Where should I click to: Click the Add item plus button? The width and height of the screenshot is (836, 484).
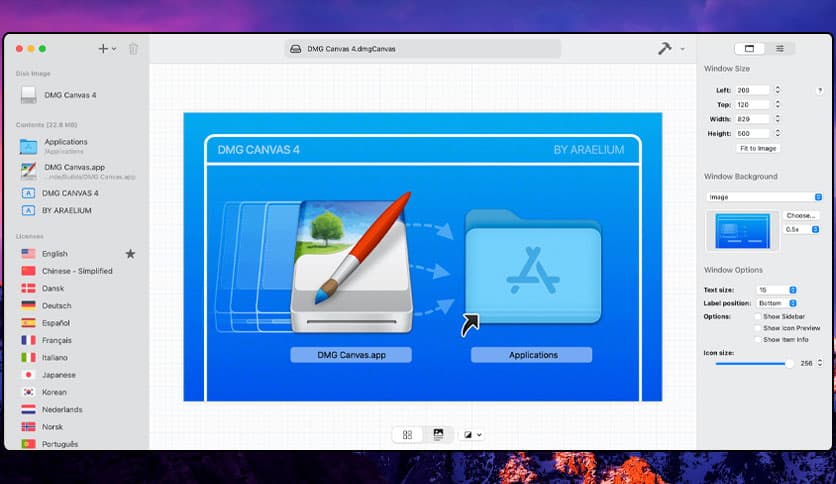[x=103, y=49]
